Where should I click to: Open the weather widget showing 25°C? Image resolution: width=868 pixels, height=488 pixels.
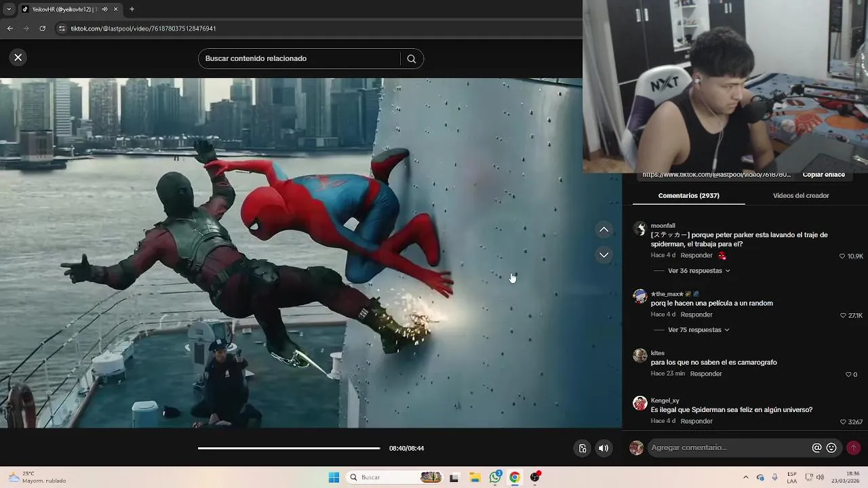(37, 477)
